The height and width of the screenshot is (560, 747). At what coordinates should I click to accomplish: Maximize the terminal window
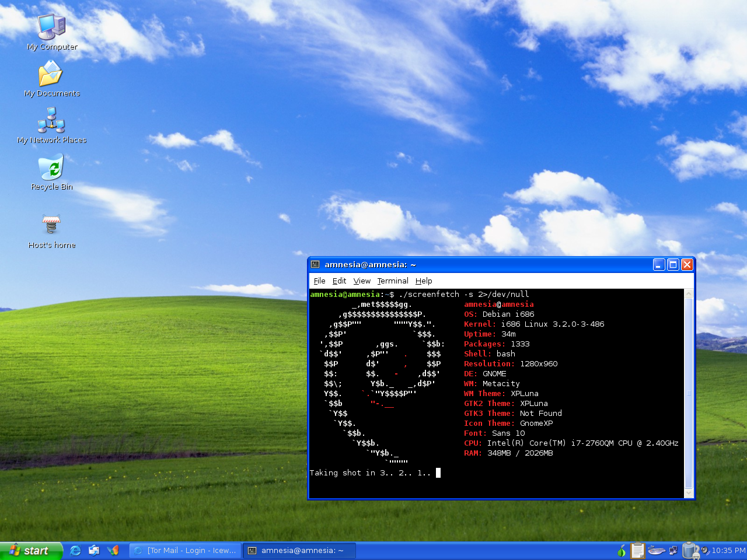[x=673, y=264]
